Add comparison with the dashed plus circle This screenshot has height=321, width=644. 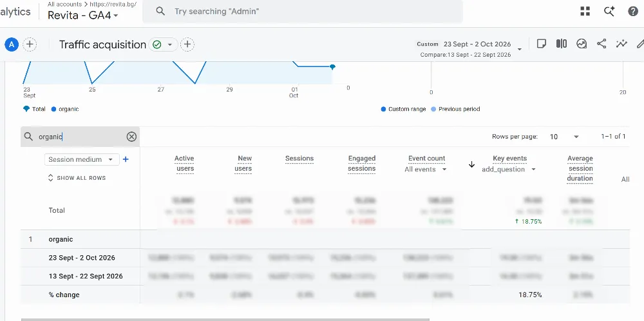coord(30,44)
